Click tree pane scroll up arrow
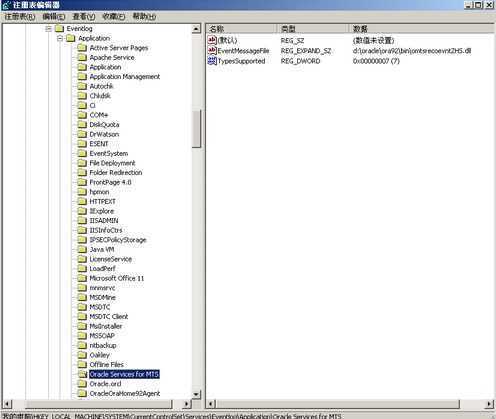This screenshot has width=496, height=419. pyautogui.click(x=197, y=29)
